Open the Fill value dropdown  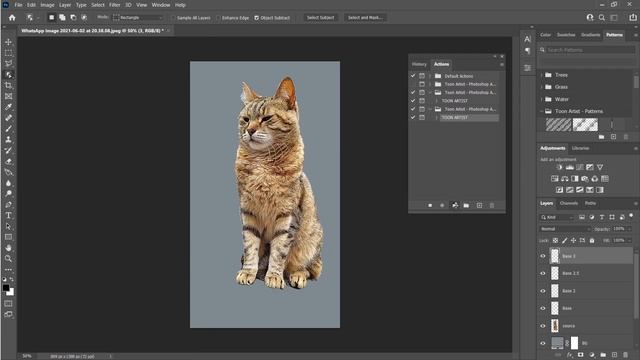coord(629,240)
